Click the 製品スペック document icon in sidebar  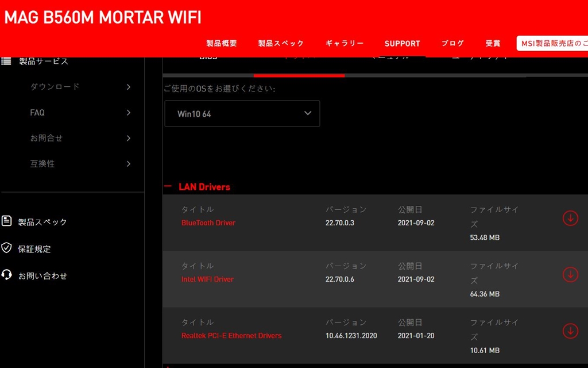click(x=6, y=221)
